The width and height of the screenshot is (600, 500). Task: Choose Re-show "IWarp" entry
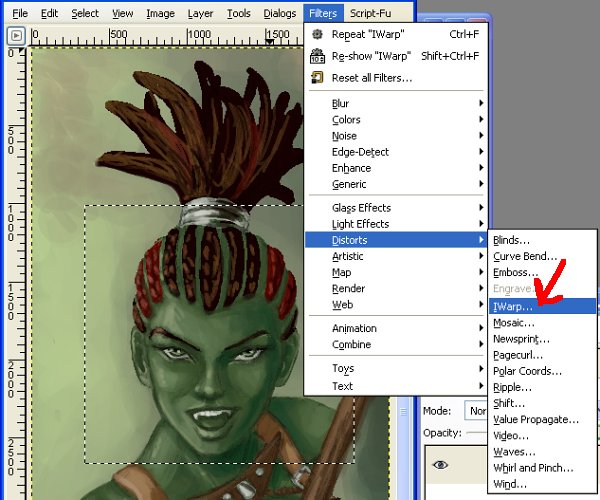pos(396,56)
